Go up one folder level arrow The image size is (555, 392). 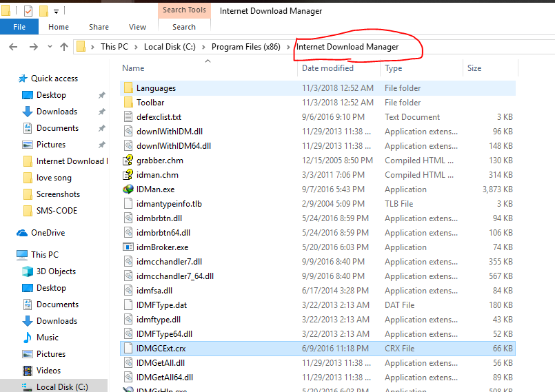64,47
